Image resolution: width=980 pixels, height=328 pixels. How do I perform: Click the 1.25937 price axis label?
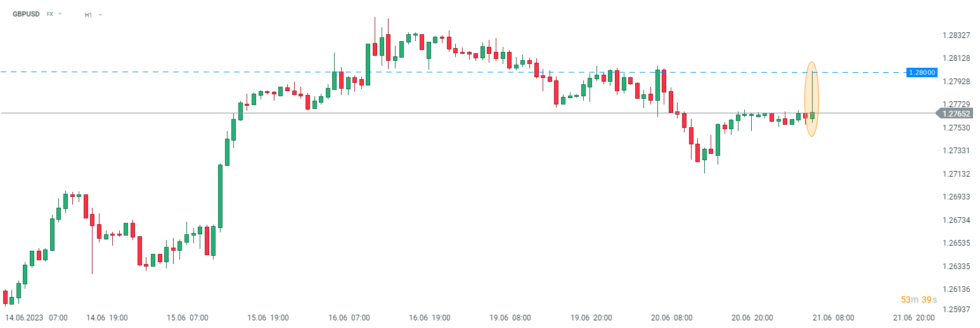click(x=956, y=310)
